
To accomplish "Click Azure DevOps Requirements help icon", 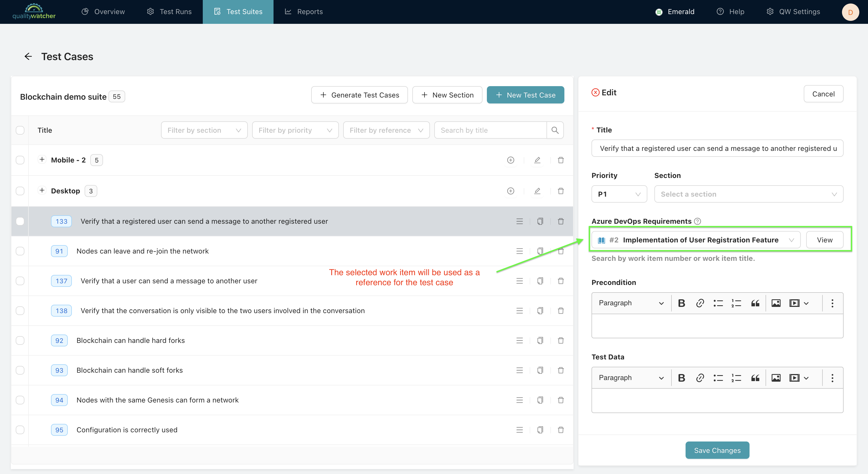I will pyautogui.click(x=698, y=221).
